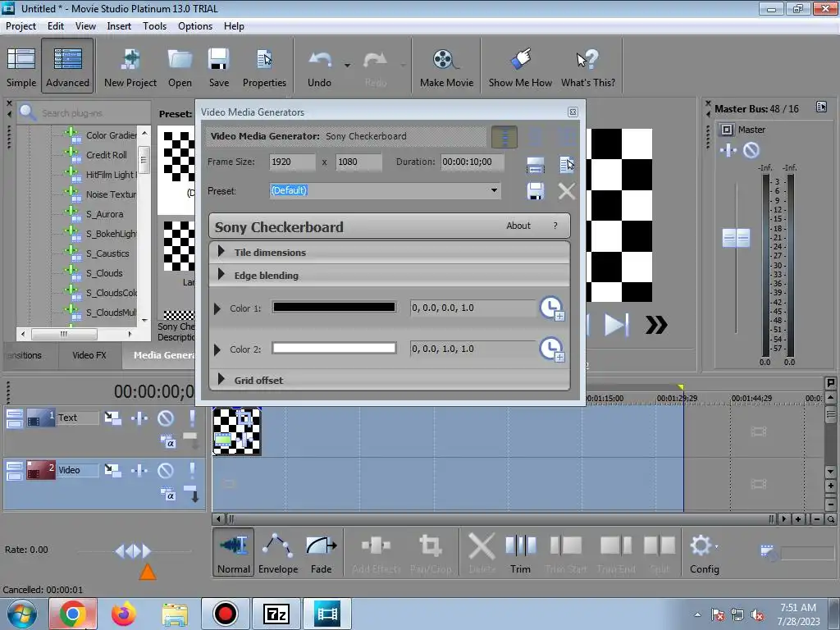
Task: Click the white Color 2 swatch
Action: (334, 348)
